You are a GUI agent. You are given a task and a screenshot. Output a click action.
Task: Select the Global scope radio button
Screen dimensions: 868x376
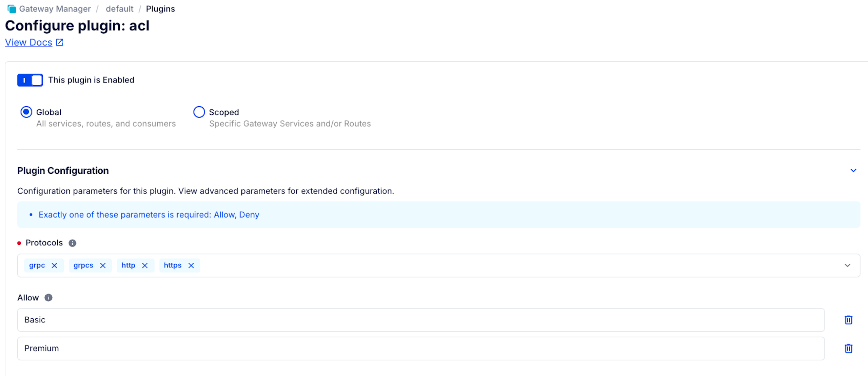pos(26,112)
